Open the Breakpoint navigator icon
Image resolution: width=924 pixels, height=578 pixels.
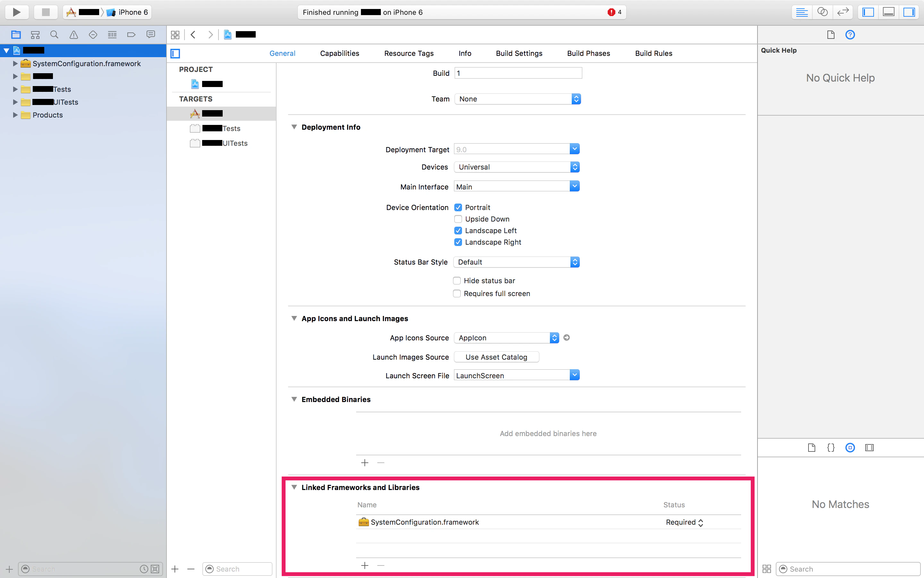[131, 35]
